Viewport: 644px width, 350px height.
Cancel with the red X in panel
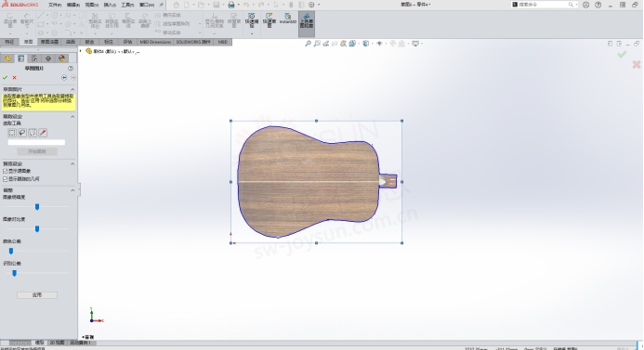click(x=14, y=78)
